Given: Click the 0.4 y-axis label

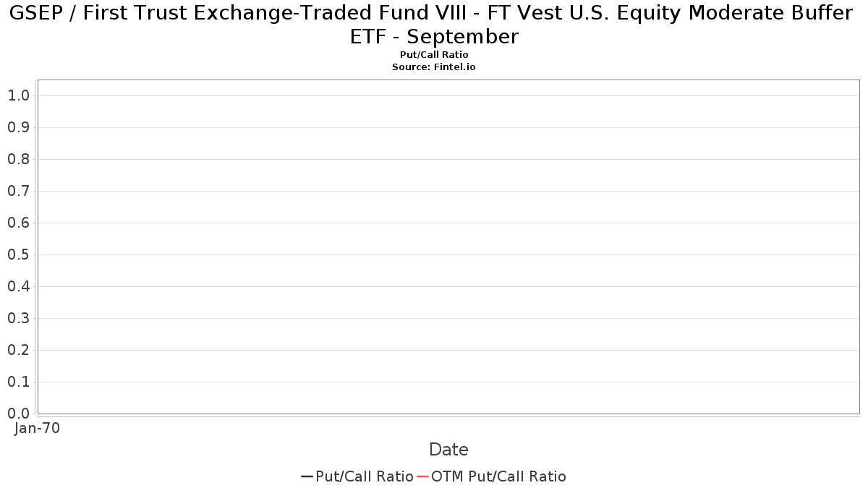Looking at the screenshot, I should [x=18, y=286].
